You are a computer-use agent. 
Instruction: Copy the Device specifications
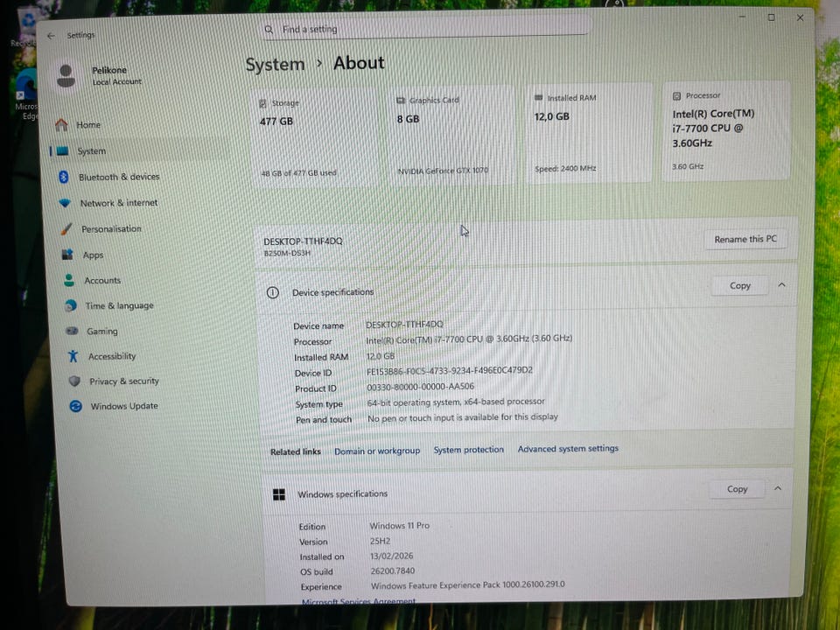740,286
